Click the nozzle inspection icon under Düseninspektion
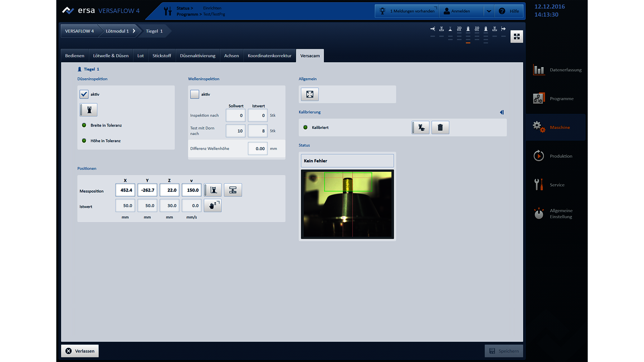Image resolution: width=644 pixels, height=362 pixels. tap(89, 110)
